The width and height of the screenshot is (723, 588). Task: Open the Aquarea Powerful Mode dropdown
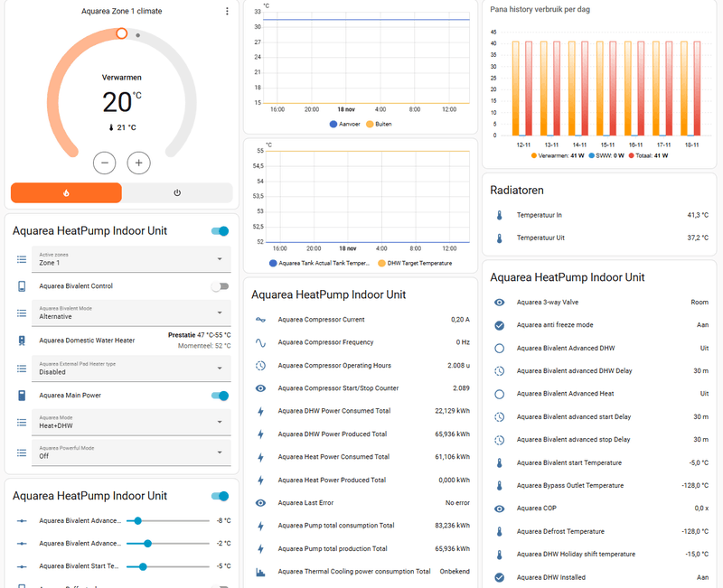(x=131, y=452)
